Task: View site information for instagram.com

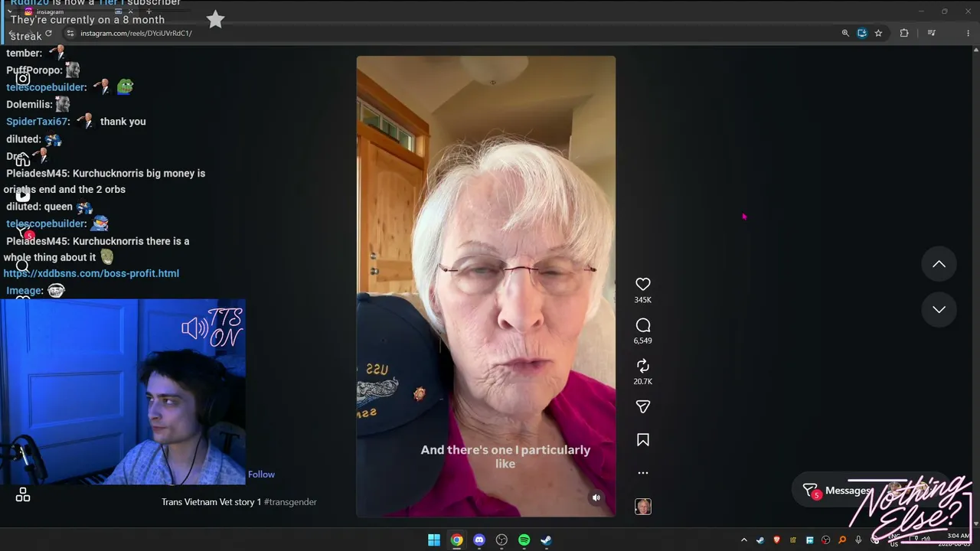Action: tap(70, 33)
